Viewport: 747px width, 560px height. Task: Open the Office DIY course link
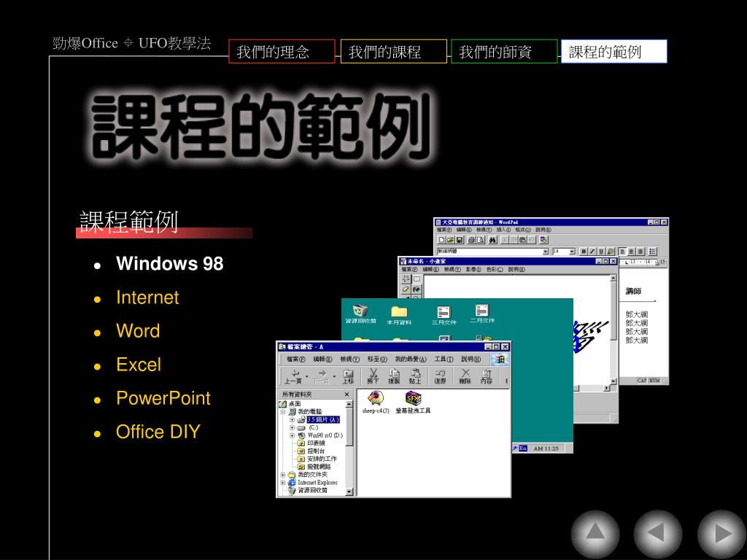158,432
